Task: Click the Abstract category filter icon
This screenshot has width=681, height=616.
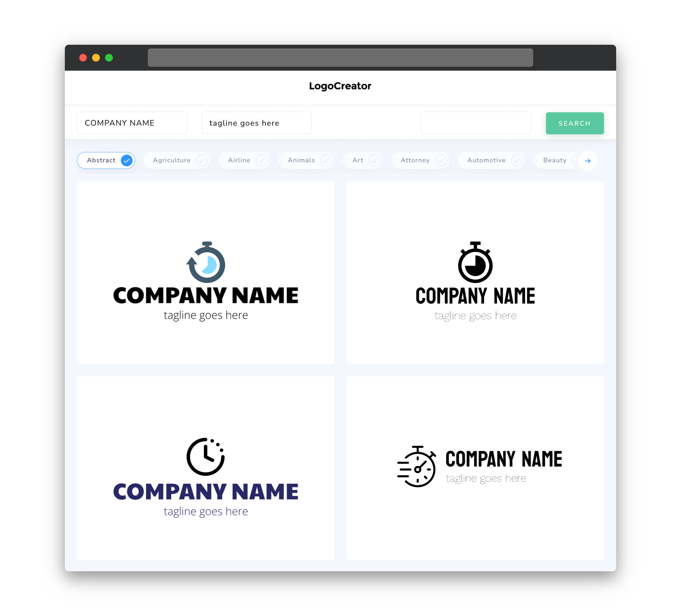Action: (x=127, y=160)
